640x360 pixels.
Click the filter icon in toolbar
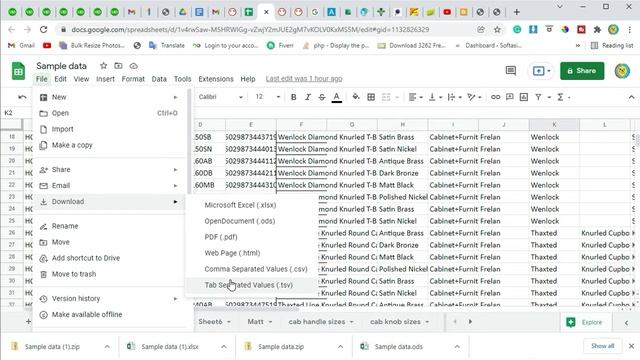[538, 97]
